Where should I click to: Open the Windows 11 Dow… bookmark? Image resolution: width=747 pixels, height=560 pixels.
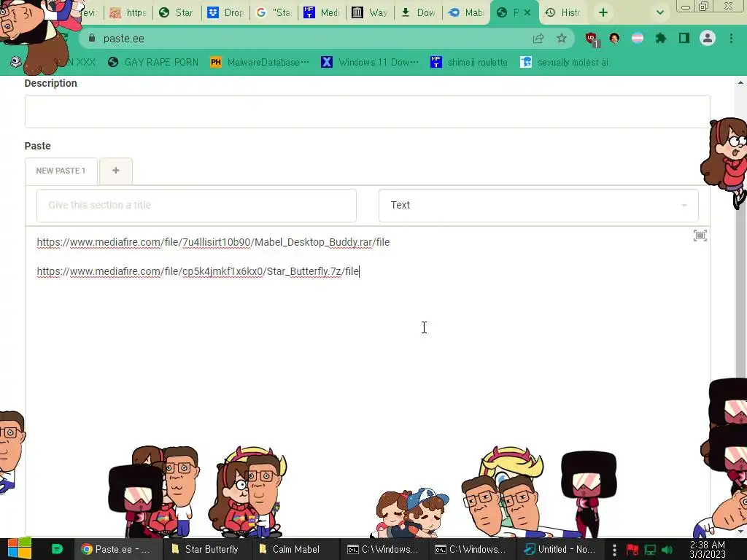(370, 63)
